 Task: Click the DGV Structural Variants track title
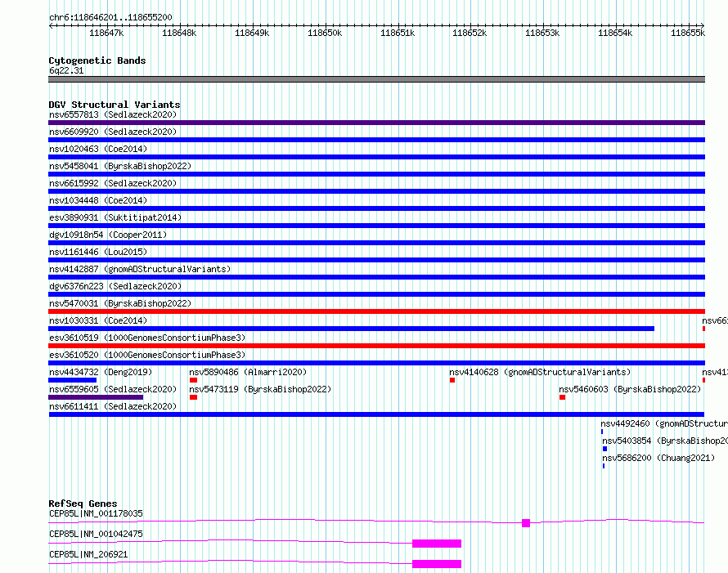115,105
